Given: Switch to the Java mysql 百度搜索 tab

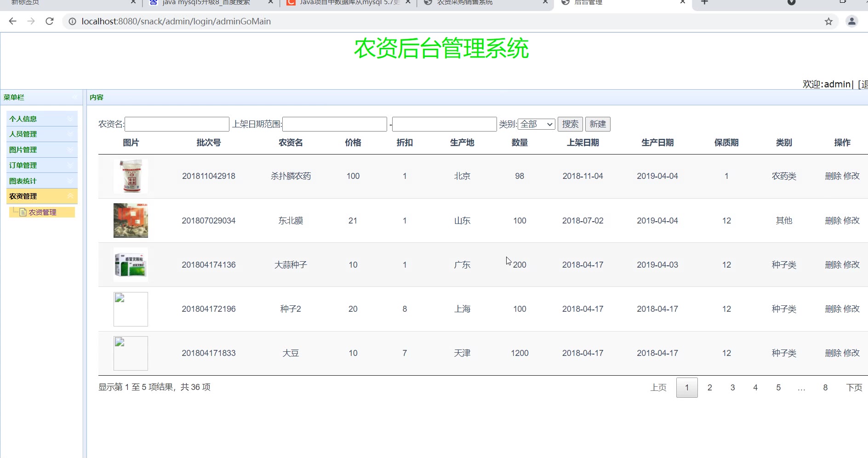Looking at the screenshot, I should [x=206, y=3].
